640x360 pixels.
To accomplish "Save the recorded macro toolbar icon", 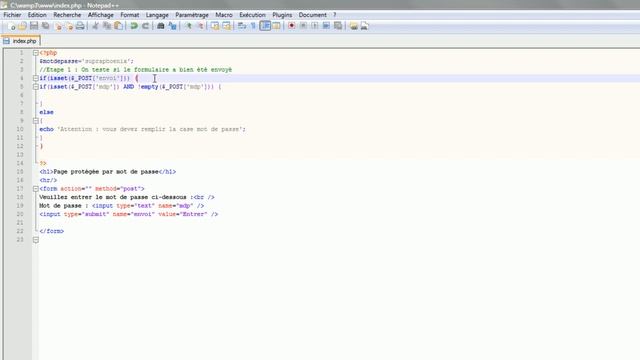I will point(338,26).
